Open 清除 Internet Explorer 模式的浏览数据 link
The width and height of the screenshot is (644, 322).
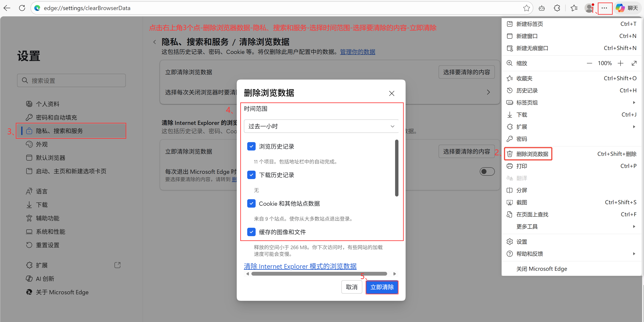300,266
